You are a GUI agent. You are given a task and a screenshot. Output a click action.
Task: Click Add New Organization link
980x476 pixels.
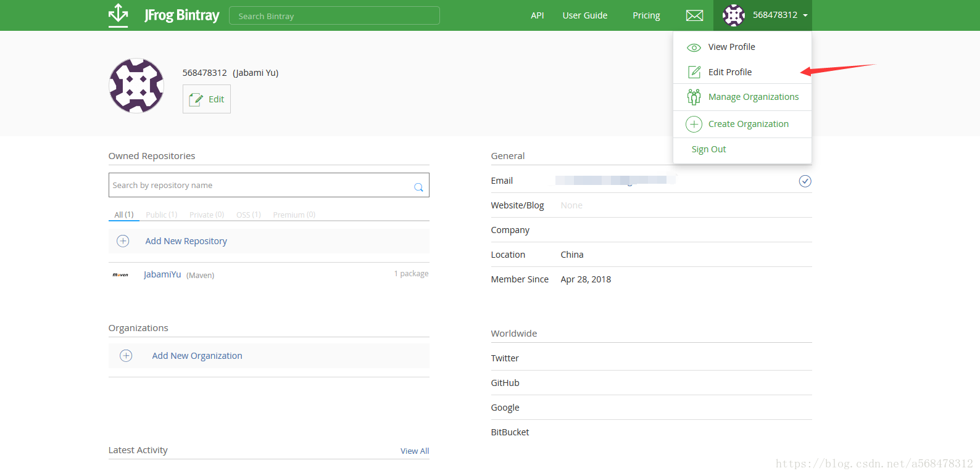tap(197, 356)
